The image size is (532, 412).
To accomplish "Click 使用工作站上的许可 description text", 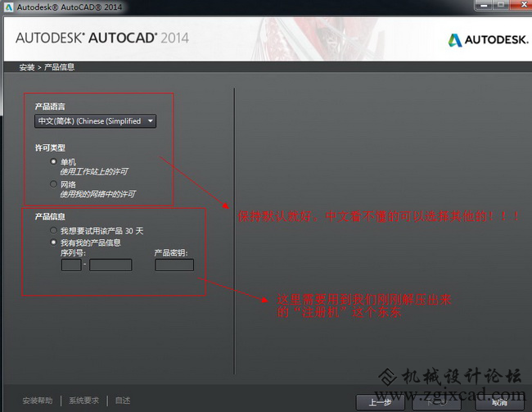I will coord(94,172).
